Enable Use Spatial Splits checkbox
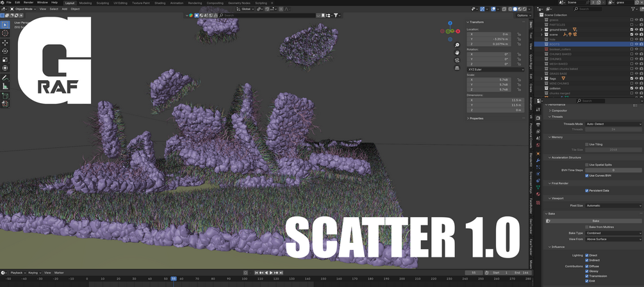The width and height of the screenshot is (644, 287). click(x=587, y=165)
